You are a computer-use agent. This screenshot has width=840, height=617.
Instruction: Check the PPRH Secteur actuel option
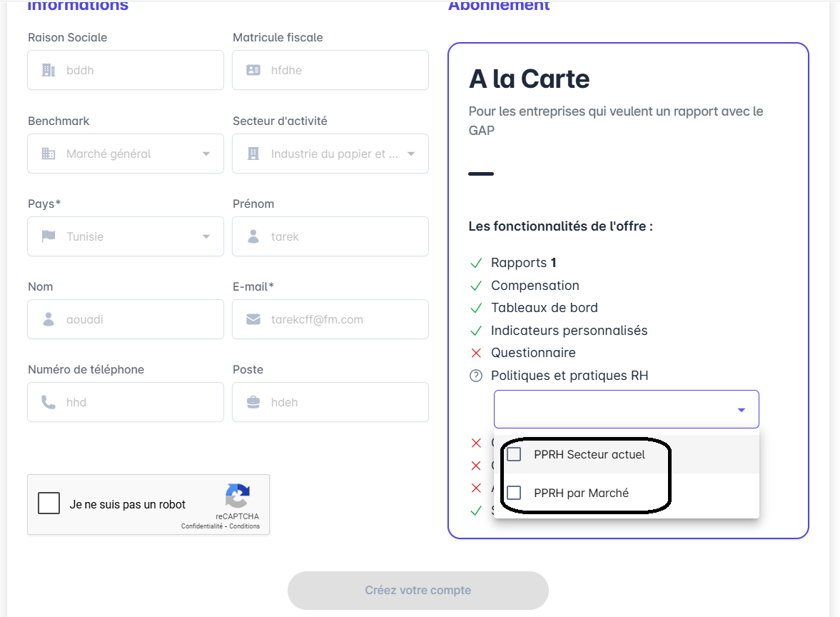514,454
